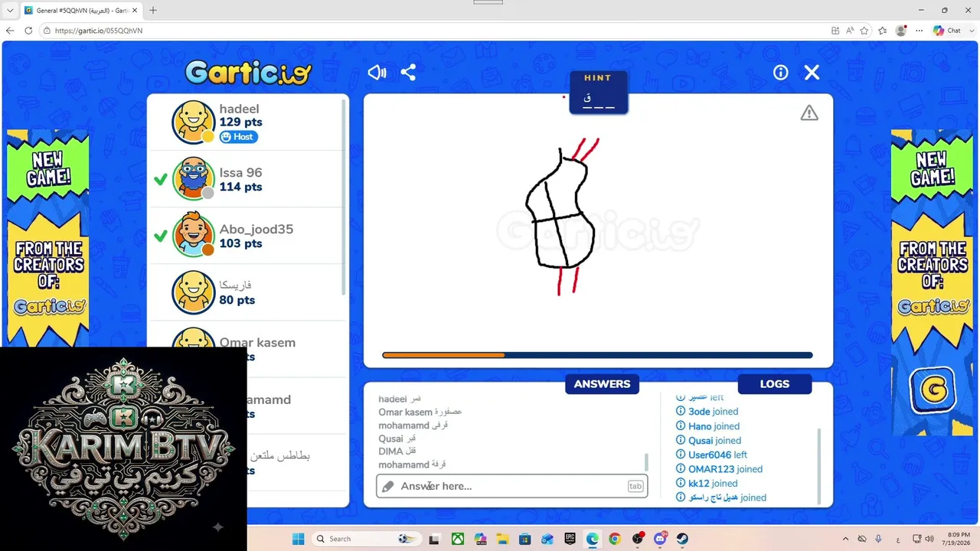Screen dimensions: 980x551
Task: Click the "kk12 joined" log entry text
Action: 713,484
